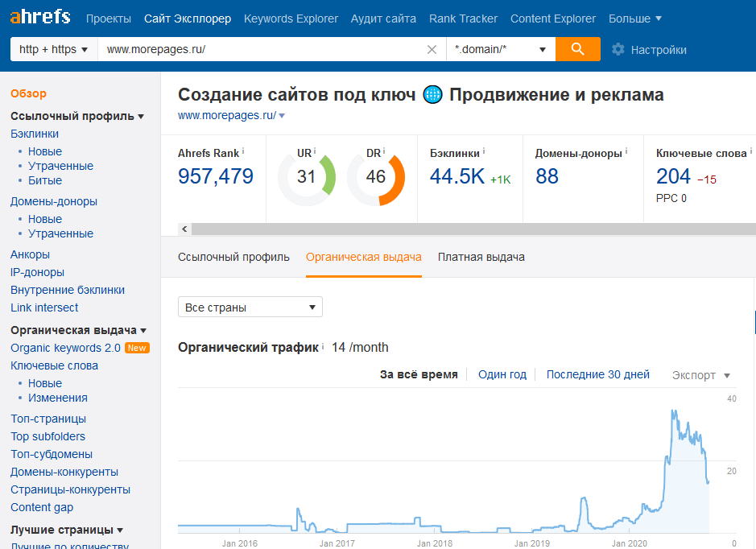This screenshot has height=549, width=756.
Task: Click the 44.5K backlinks count
Action: coord(457,176)
